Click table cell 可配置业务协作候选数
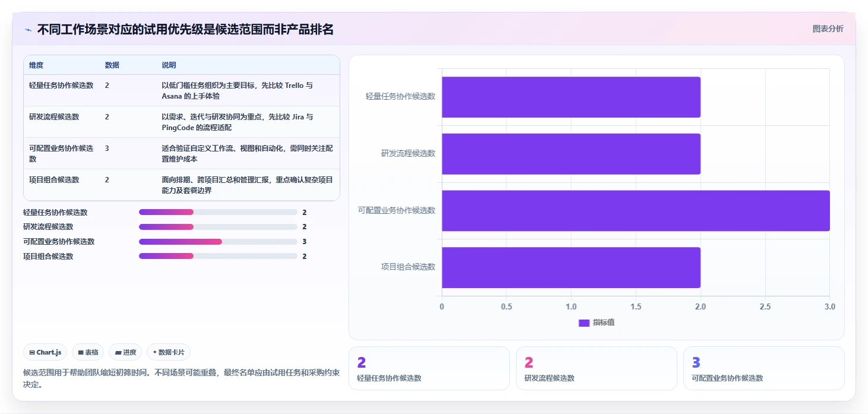This screenshot has width=868, height=414. (61, 154)
